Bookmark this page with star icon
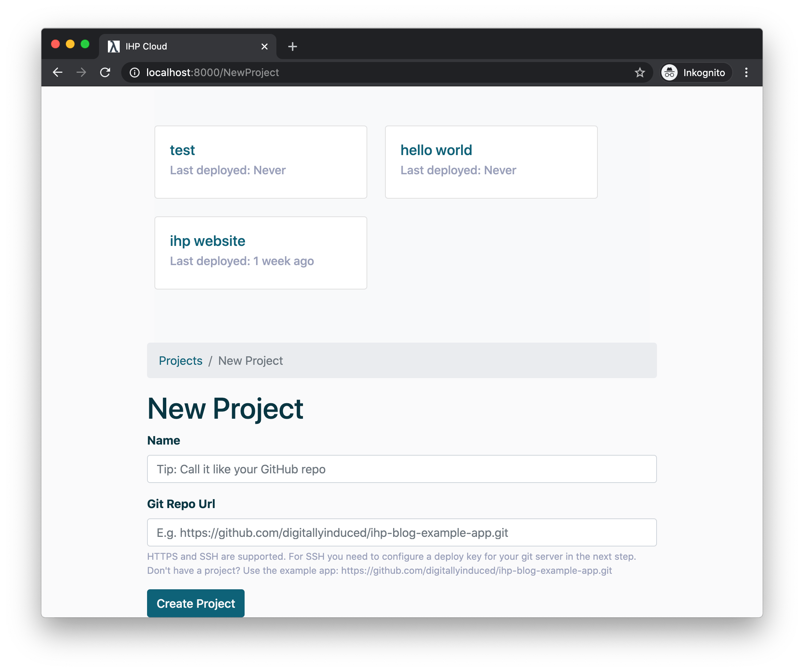The image size is (804, 672). [x=640, y=72]
